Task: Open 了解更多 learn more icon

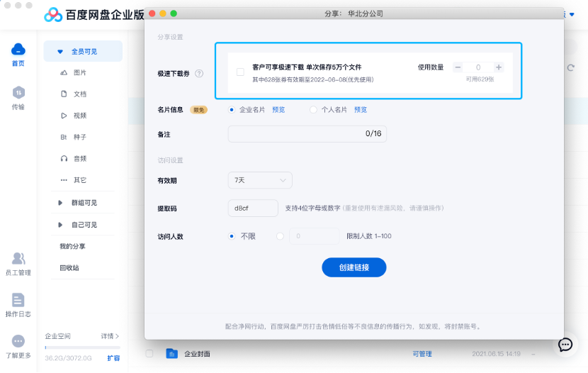Action: 18,341
